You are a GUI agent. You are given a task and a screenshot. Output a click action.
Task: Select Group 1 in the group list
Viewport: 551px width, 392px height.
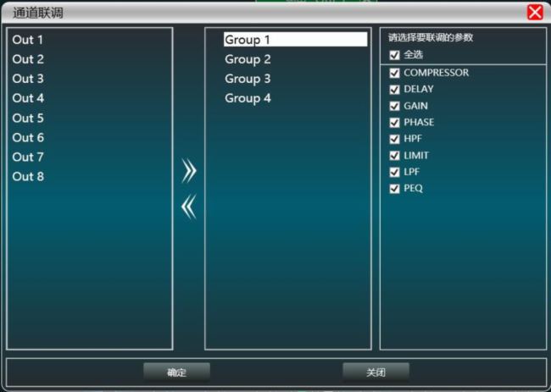tap(248, 40)
